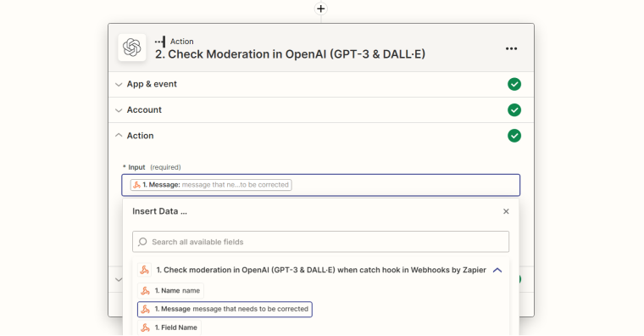Click the green checkmark beside App & event
Image resolution: width=644 pixels, height=336 pixels.
tap(514, 84)
